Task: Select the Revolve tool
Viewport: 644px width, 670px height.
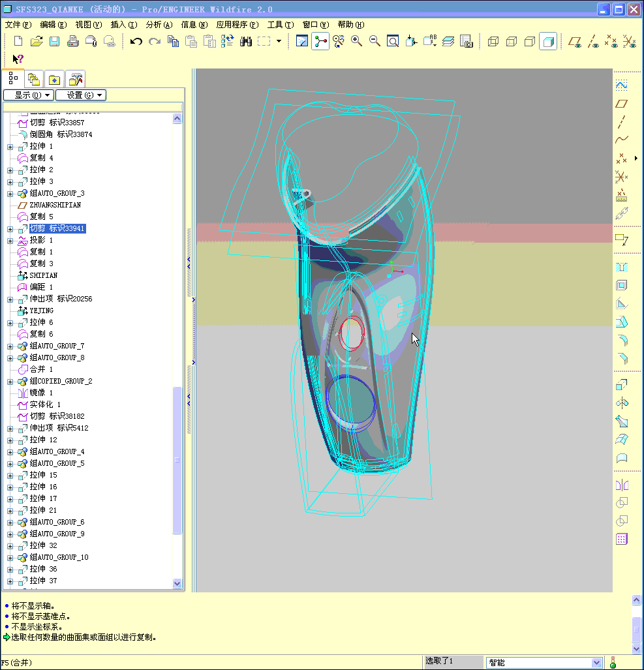Action: coord(622,403)
